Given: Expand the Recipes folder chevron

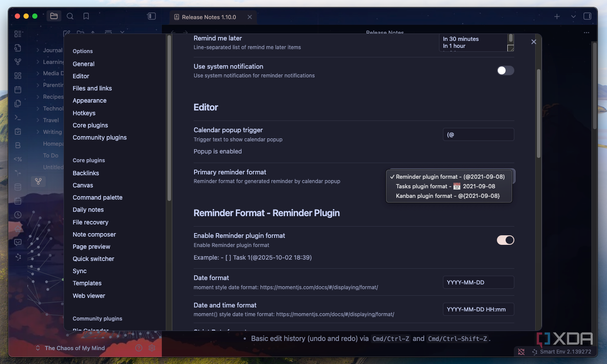Looking at the screenshot, I should click(x=38, y=97).
